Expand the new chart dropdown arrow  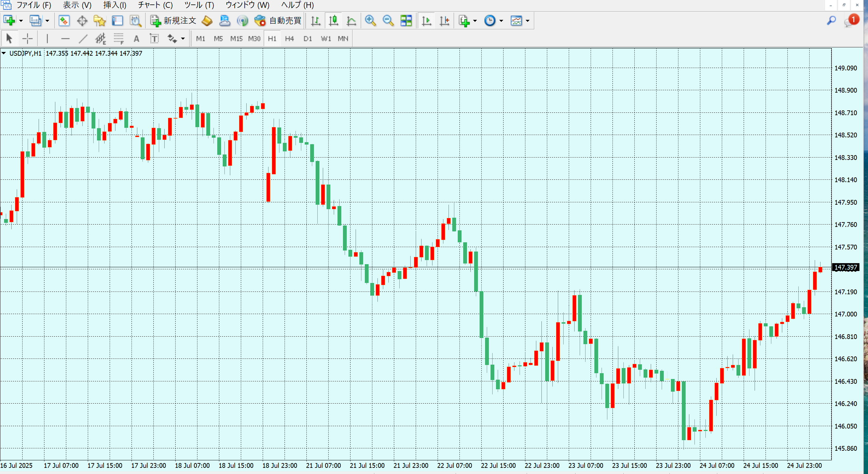pyautogui.click(x=21, y=21)
